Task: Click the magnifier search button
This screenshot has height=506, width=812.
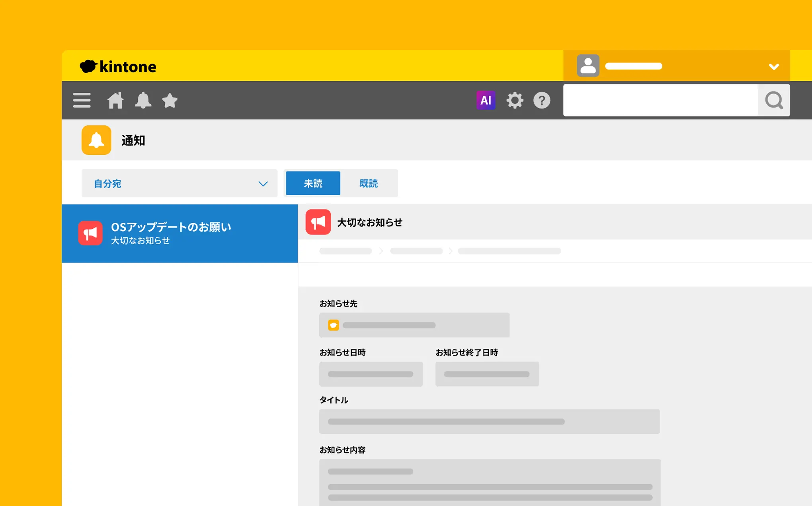Action: (774, 100)
